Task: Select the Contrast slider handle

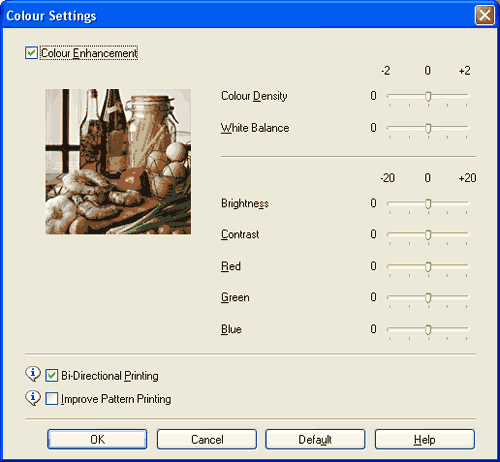Action: [428, 235]
